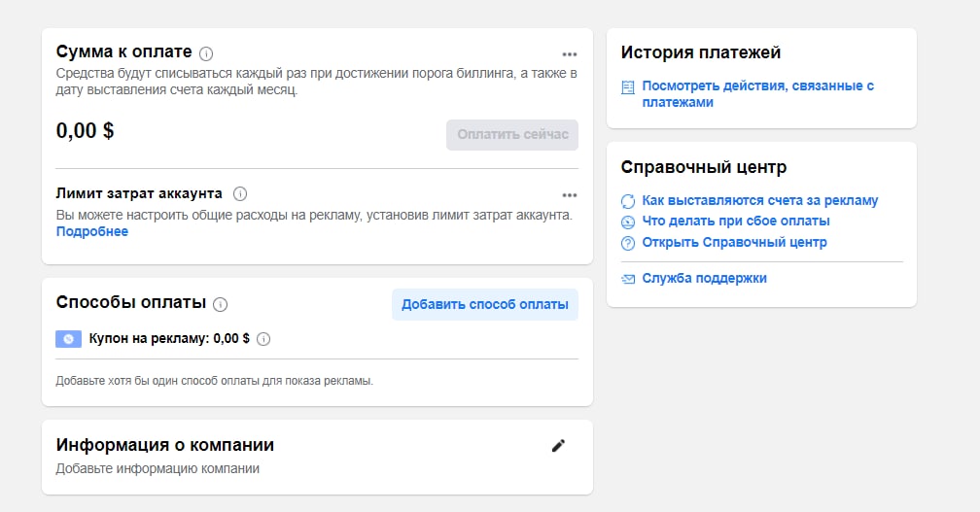Edit company info with pencil icon

click(x=558, y=446)
